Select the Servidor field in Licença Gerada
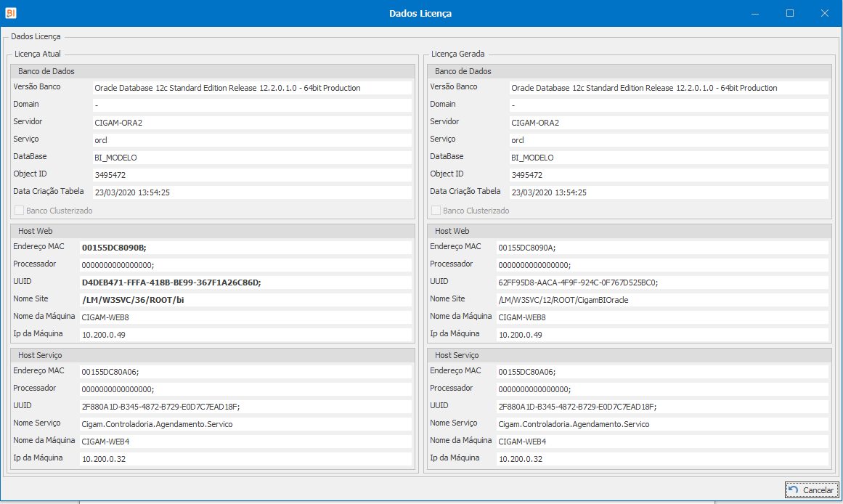The width and height of the screenshot is (843, 504). coord(668,123)
